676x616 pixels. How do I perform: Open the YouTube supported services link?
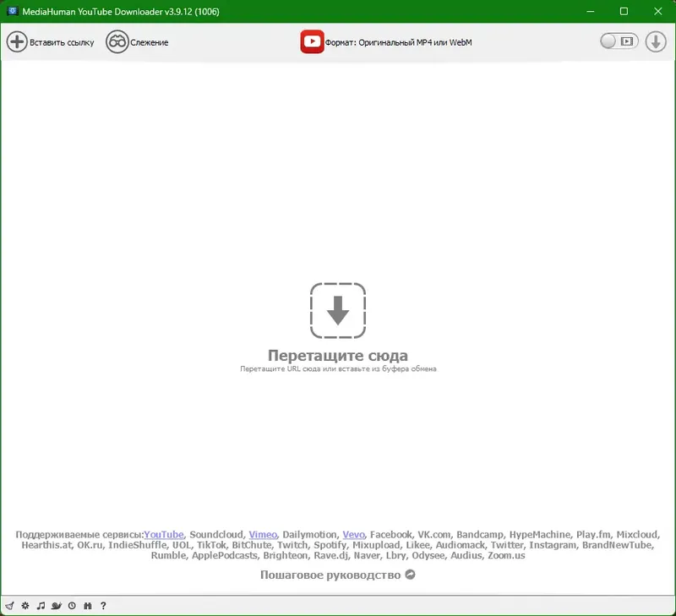coord(163,534)
